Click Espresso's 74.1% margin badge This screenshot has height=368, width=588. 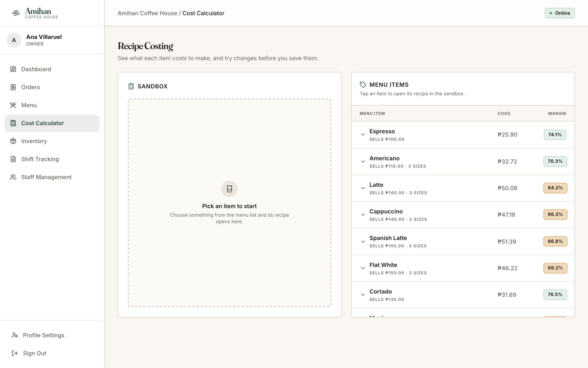tap(555, 135)
